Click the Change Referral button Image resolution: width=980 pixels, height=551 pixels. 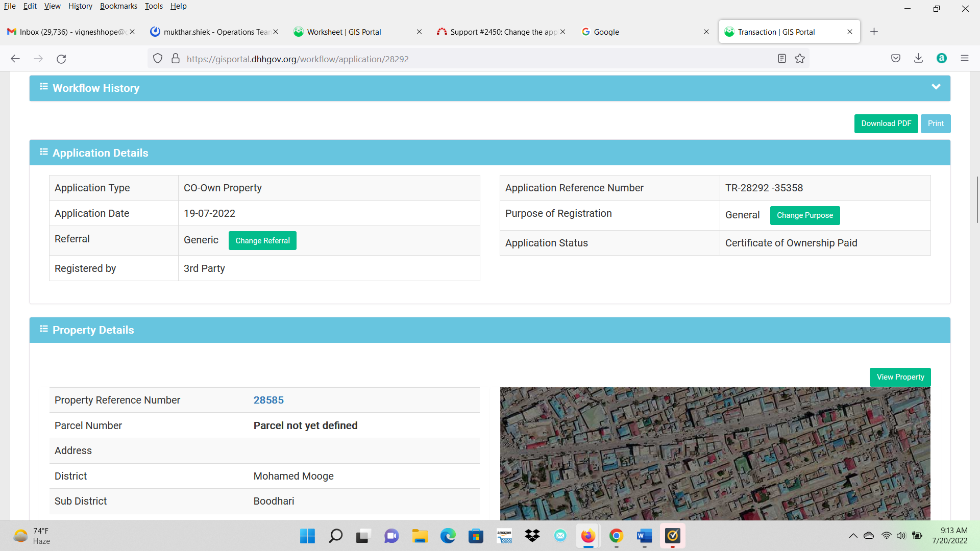(x=262, y=241)
